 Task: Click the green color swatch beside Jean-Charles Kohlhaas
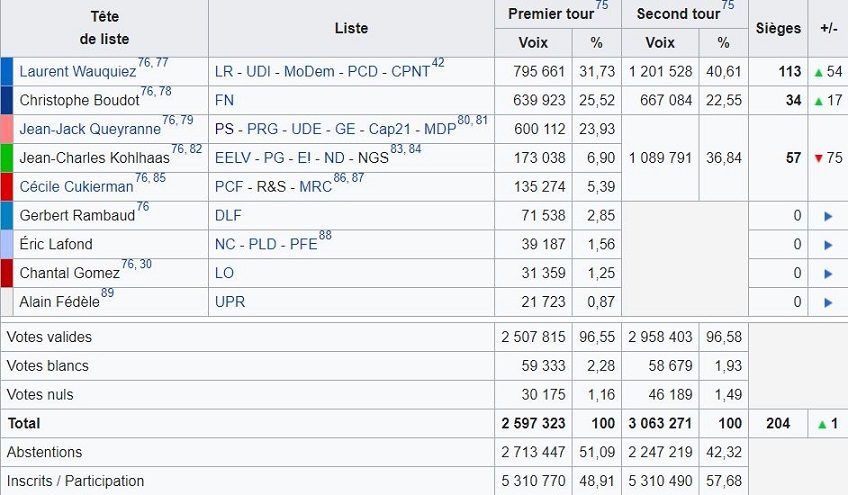pyautogui.click(x=6, y=158)
